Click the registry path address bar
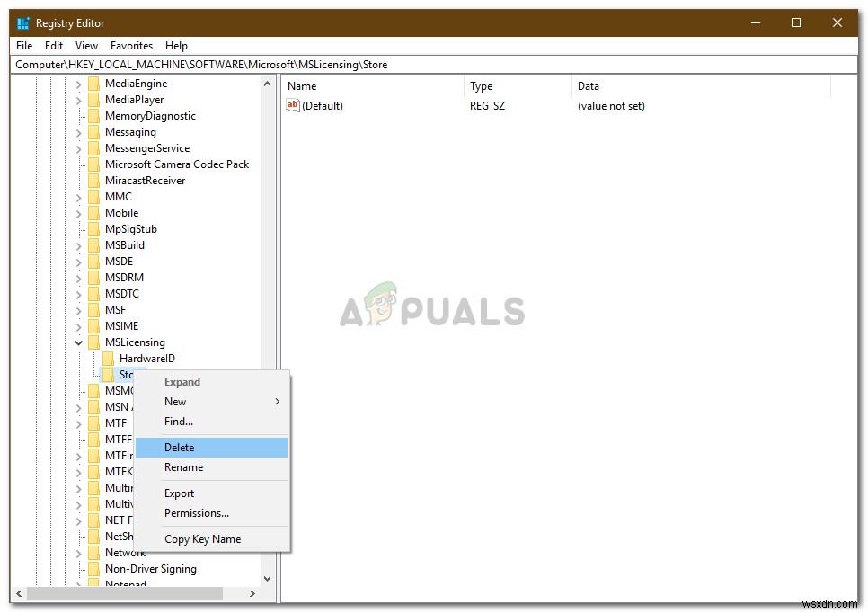Screen dimensions: 868x613 (x=433, y=65)
